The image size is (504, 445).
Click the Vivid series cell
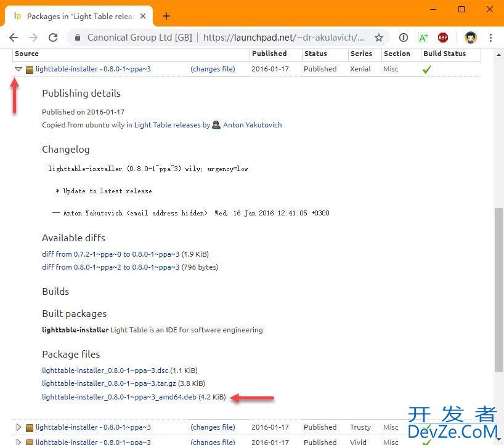point(358,442)
